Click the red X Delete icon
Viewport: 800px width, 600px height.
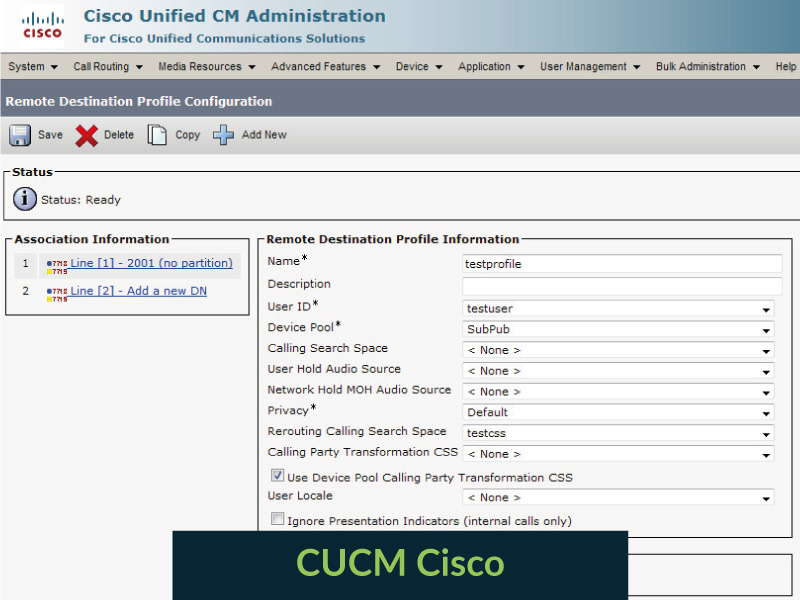pyautogui.click(x=86, y=136)
